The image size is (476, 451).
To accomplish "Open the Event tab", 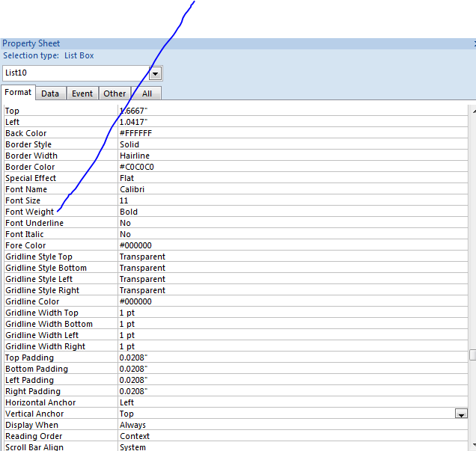I will tap(82, 93).
